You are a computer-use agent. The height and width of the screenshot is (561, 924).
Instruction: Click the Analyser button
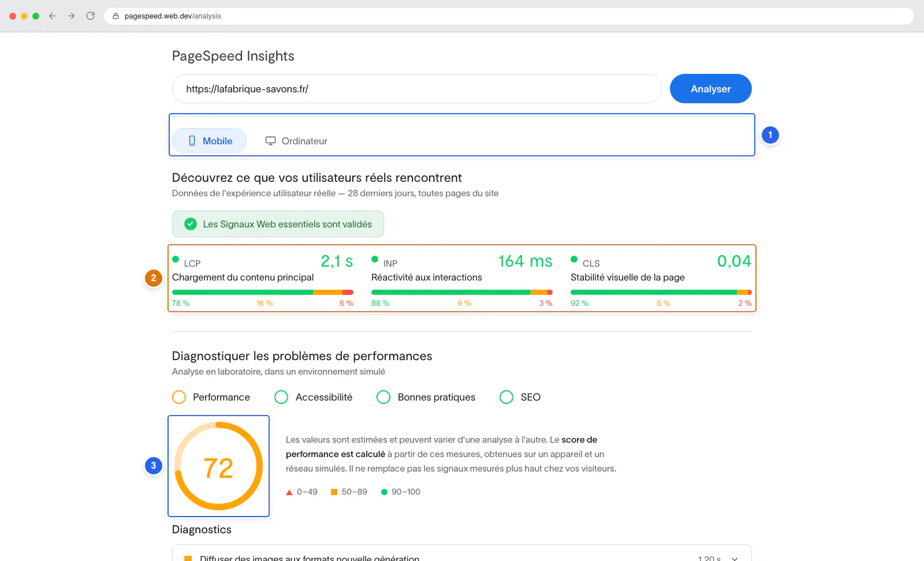[711, 89]
